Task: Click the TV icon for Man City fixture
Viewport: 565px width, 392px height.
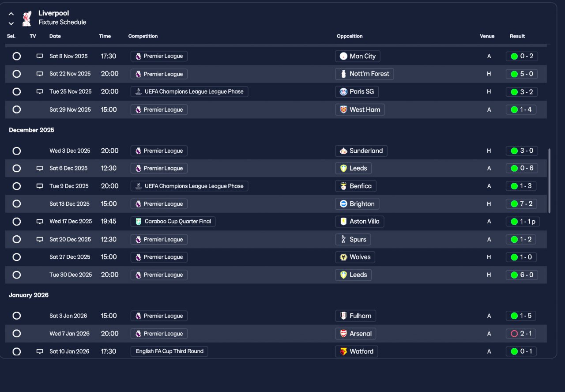Action: tap(40, 56)
